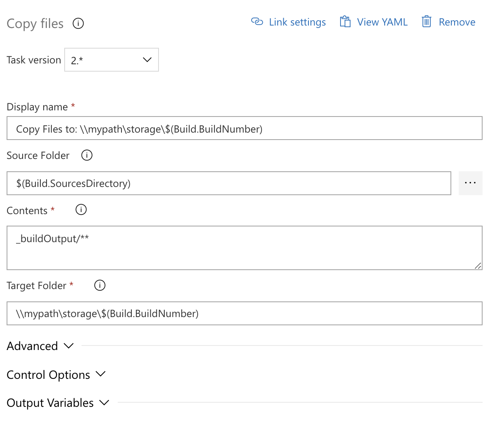Open the Task version dropdown
This screenshot has width=504, height=434.
coord(147,60)
